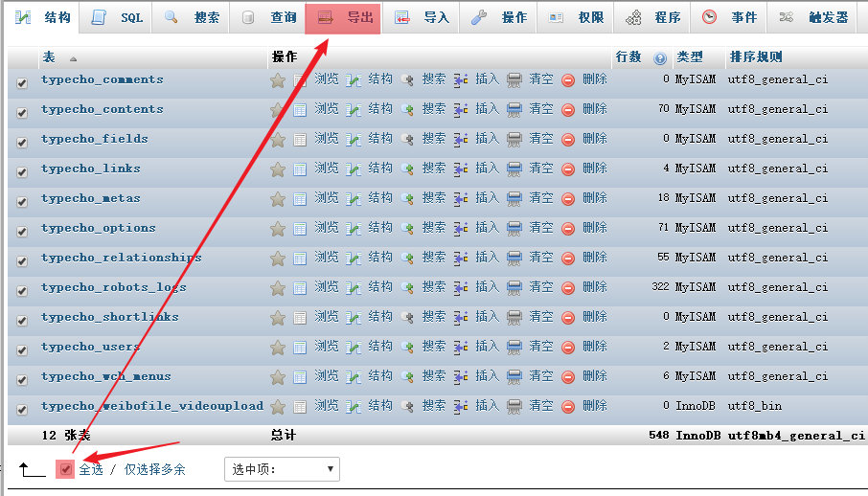Click browse icon in typecho_shortlinks row
868x496 pixels.
[300, 318]
